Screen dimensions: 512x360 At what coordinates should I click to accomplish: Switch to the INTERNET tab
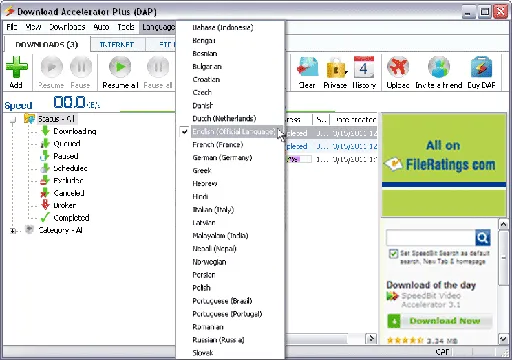click(x=117, y=44)
